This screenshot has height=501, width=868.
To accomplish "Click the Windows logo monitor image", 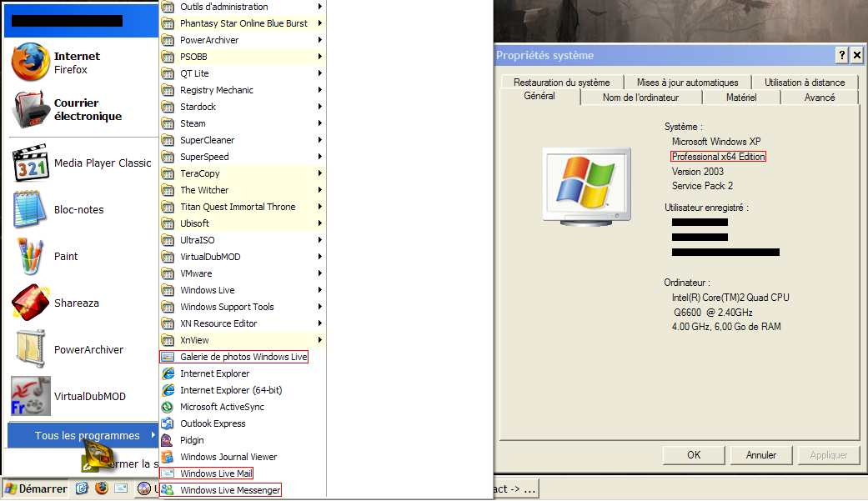I will click(x=587, y=187).
